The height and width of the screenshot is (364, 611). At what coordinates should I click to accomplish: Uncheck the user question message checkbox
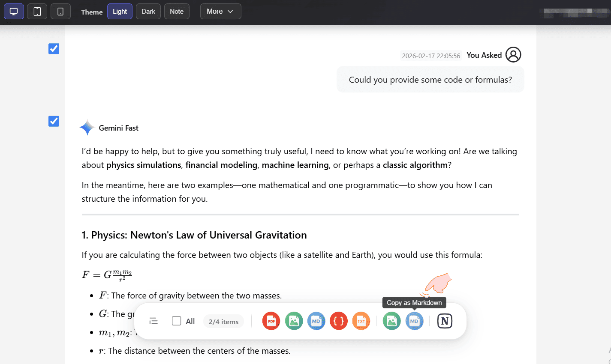click(x=54, y=48)
